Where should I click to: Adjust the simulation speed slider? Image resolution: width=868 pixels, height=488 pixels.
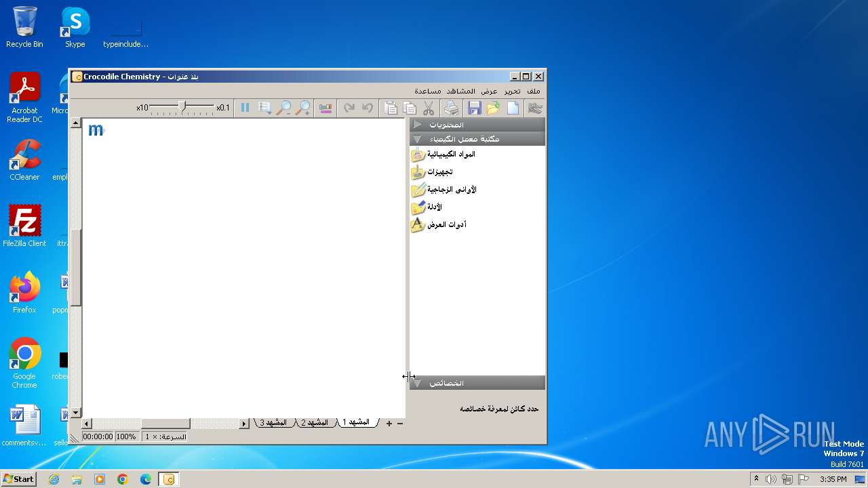[182, 106]
